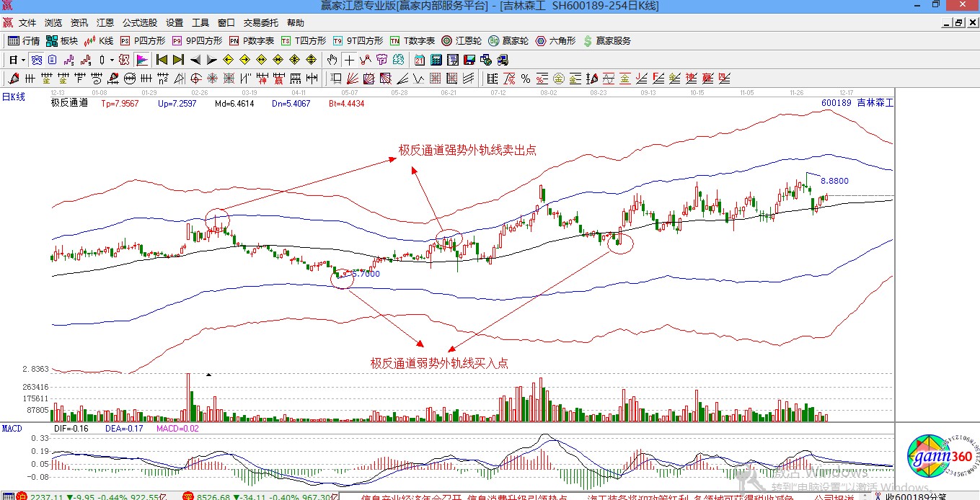Open the 公式选股 menu
Viewport: 980px width, 500px height.
pyautogui.click(x=140, y=23)
